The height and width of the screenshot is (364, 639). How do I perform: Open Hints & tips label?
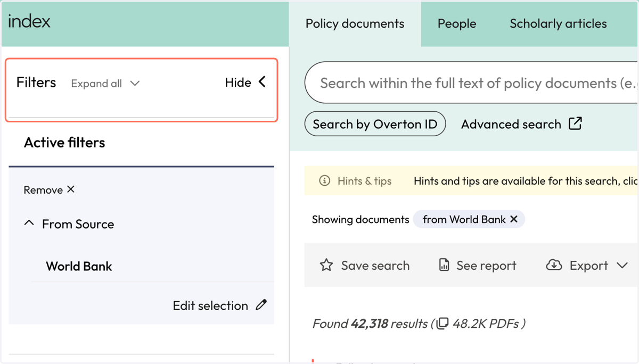coord(364,181)
